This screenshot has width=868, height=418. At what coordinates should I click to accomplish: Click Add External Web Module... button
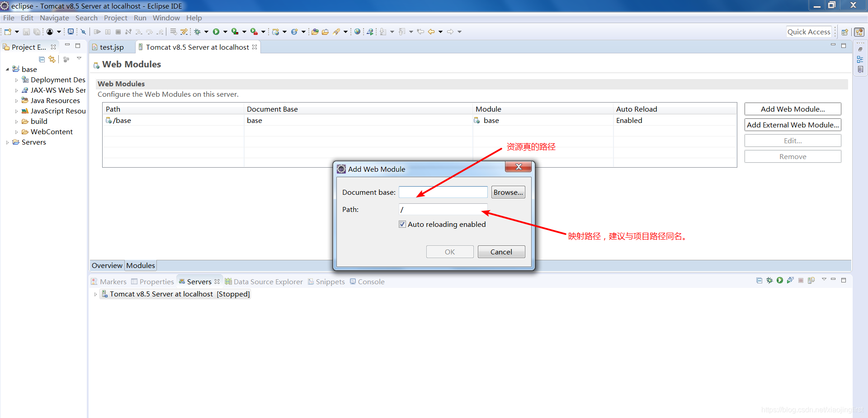(793, 125)
